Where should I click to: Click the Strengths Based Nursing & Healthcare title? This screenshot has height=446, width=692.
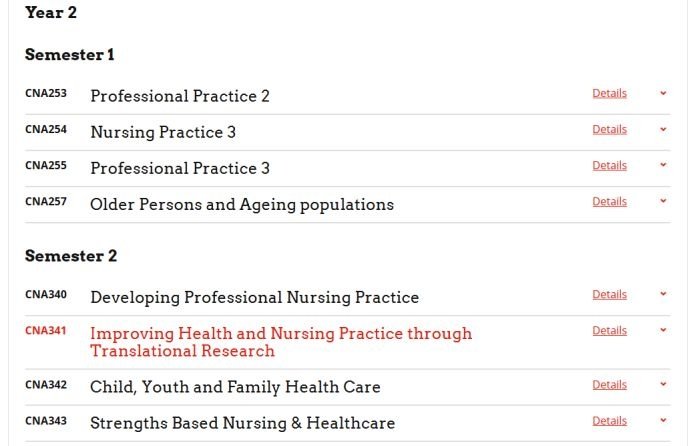[242, 423]
